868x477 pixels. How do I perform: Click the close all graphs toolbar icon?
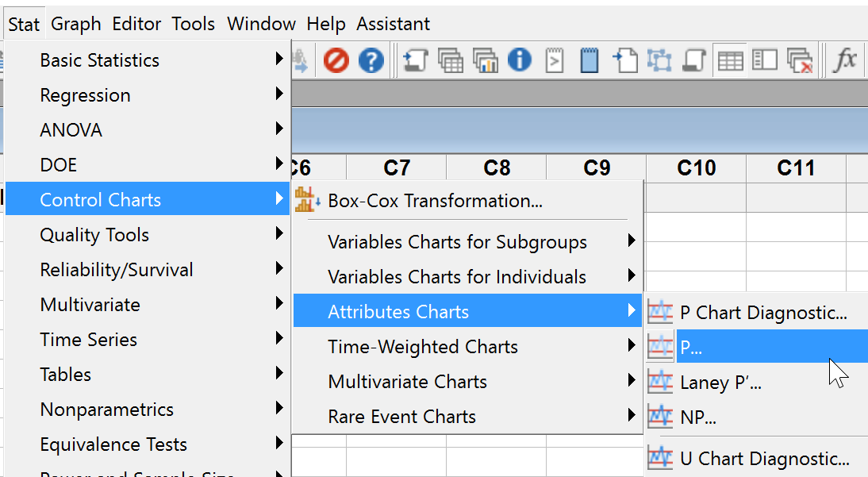point(798,60)
